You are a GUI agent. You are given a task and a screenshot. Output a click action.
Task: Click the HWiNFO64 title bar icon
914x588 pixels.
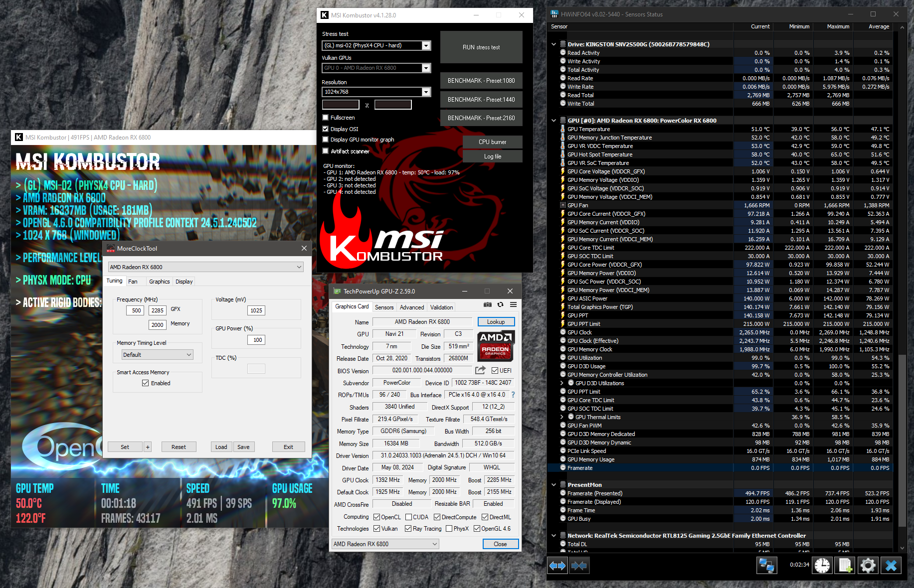[554, 14]
